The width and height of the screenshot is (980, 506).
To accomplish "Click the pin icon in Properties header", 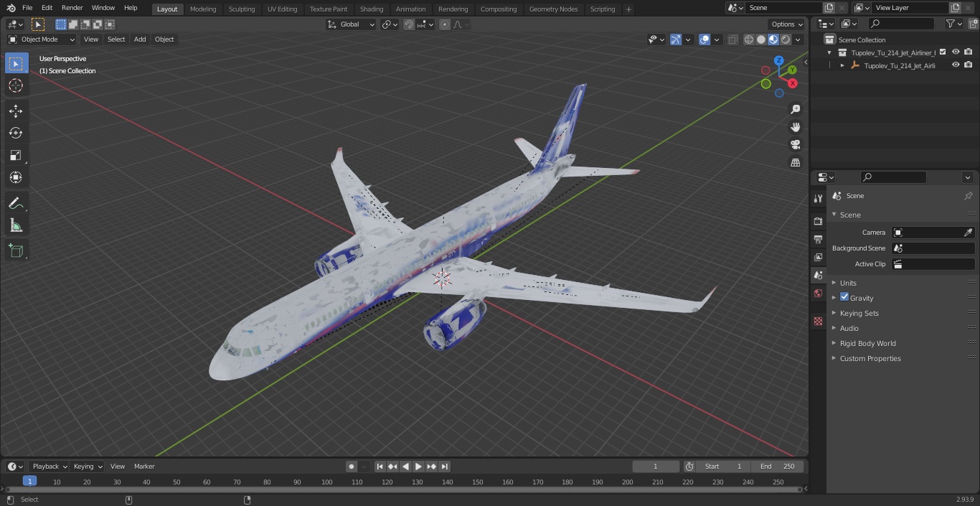I will (968, 196).
